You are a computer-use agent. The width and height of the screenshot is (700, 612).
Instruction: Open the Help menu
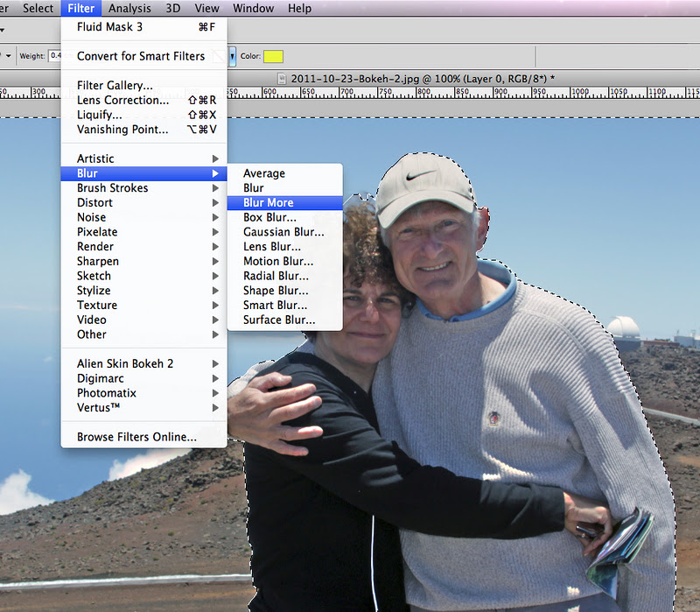[299, 8]
